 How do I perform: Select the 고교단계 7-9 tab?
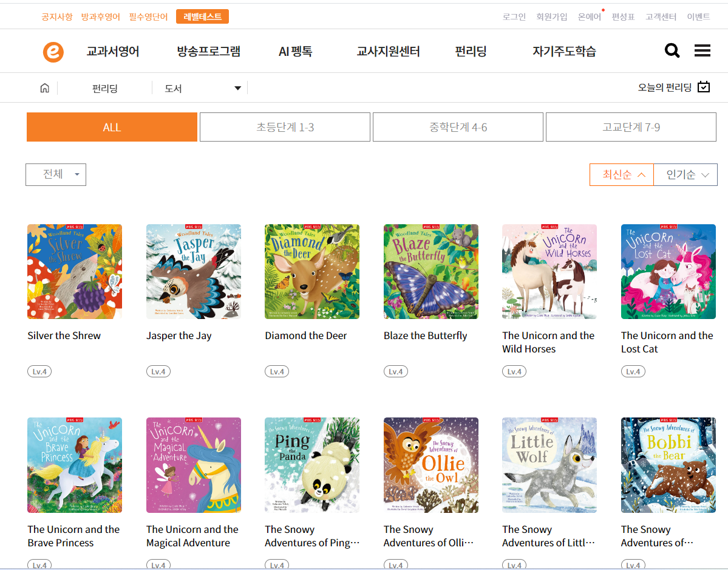tap(631, 127)
